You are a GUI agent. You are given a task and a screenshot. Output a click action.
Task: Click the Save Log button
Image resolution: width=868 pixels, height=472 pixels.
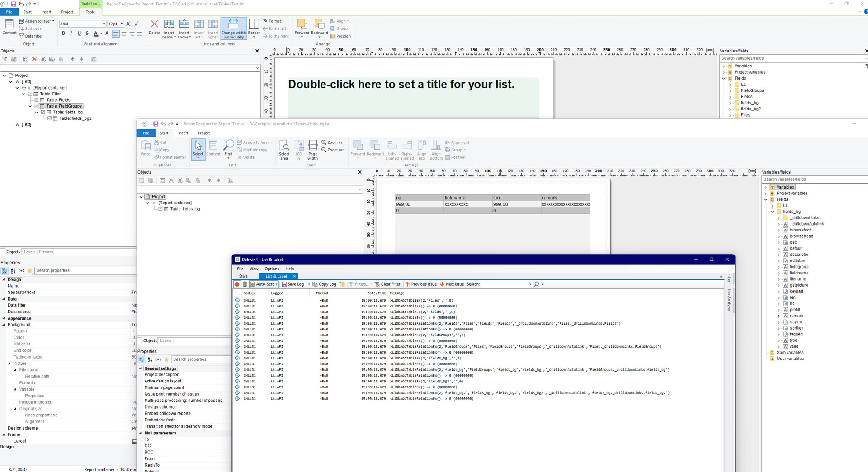(292, 284)
